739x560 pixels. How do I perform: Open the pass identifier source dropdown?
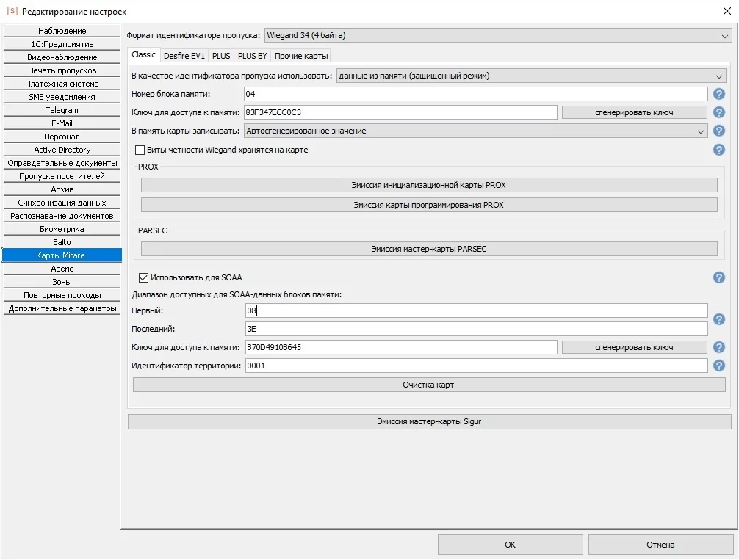tap(530, 76)
